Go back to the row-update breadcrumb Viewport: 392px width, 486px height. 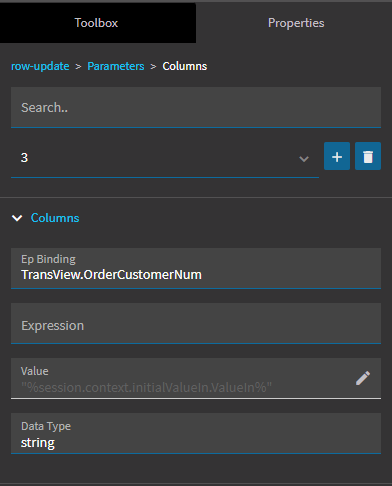(x=40, y=66)
